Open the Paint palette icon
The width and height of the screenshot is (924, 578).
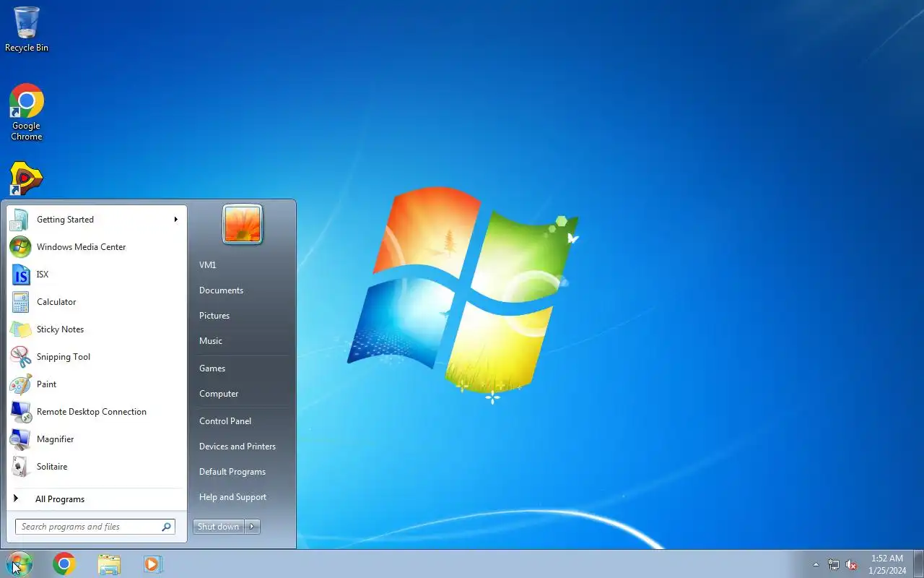point(20,384)
